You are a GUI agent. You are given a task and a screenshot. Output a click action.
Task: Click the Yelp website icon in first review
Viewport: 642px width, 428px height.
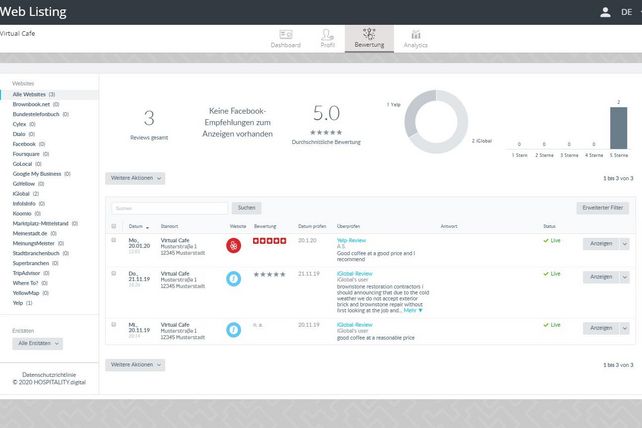(233, 246)
